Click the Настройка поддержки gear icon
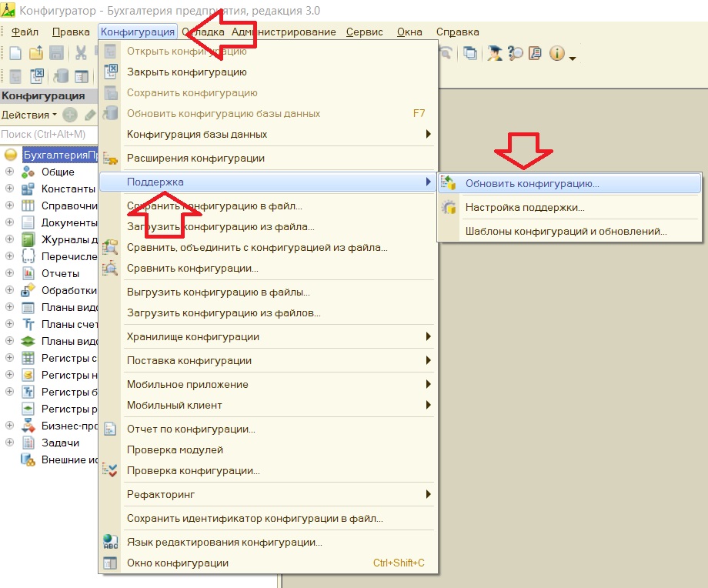This screenshot has width=708, height=588. (x=449, y=207)
